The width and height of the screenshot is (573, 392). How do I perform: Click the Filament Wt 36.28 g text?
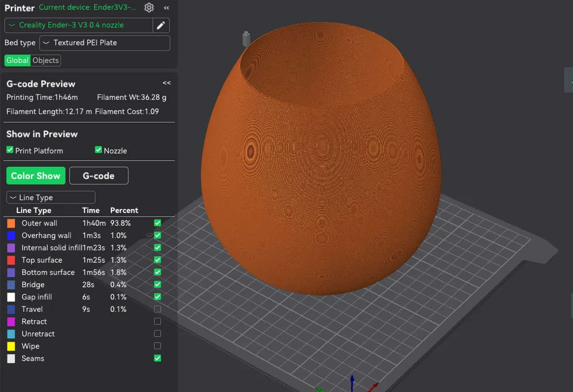[131, 97]
